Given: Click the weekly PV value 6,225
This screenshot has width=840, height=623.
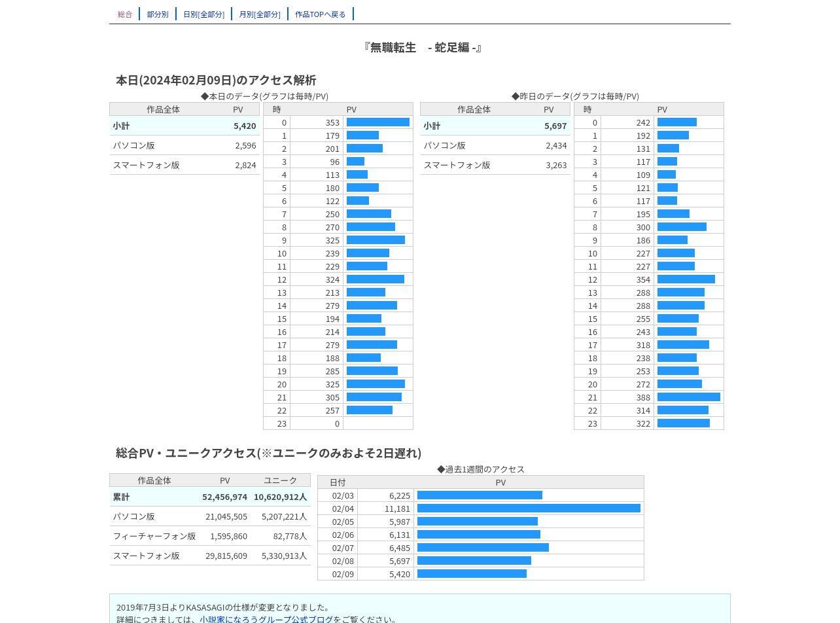Looking at the screenshot, I should click(x=400, y=495).
